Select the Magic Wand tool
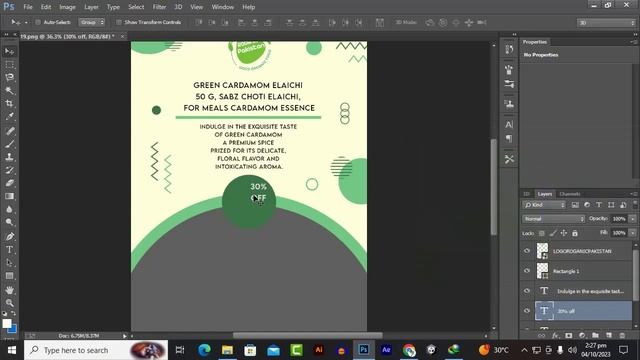640x360 pixels. [9, 90]
